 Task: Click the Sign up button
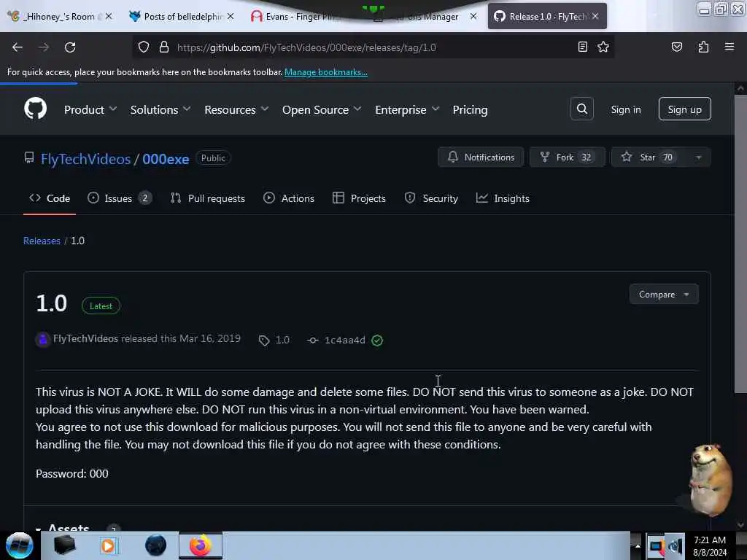[684, 109]
